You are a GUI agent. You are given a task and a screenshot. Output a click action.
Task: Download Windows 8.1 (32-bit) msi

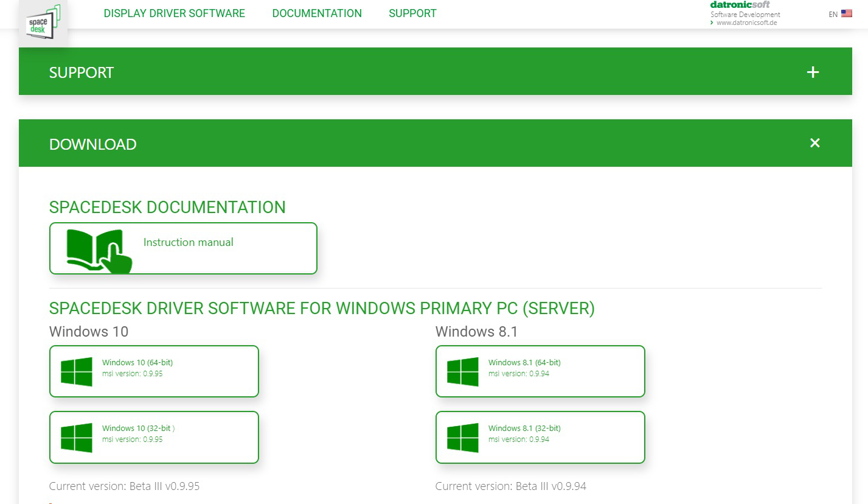(540, 437)
